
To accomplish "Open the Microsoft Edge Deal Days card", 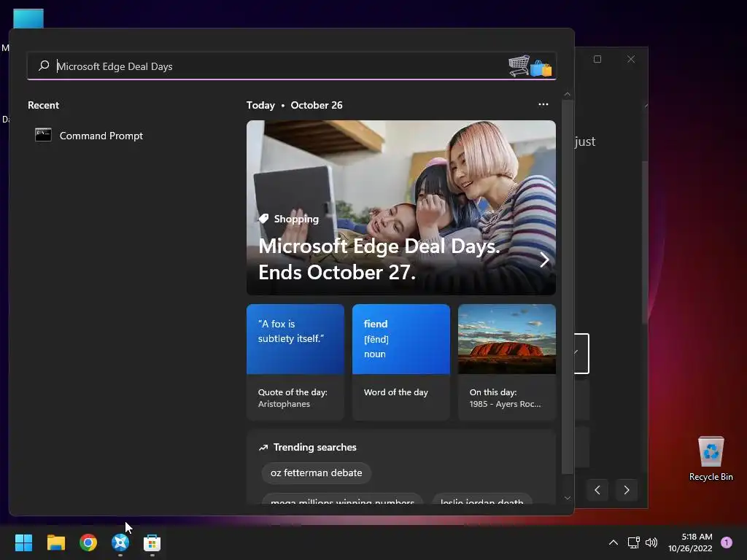I will tap(401, 208).
